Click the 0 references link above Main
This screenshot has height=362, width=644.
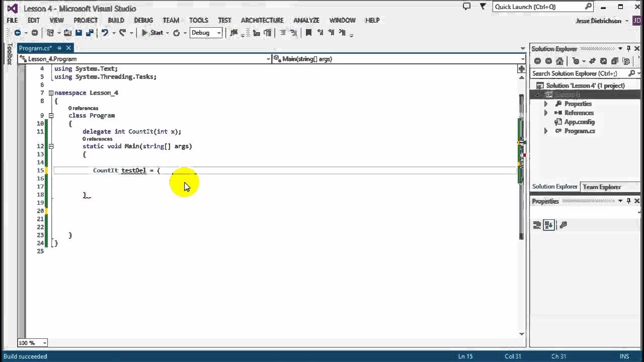tap(98, 139)
